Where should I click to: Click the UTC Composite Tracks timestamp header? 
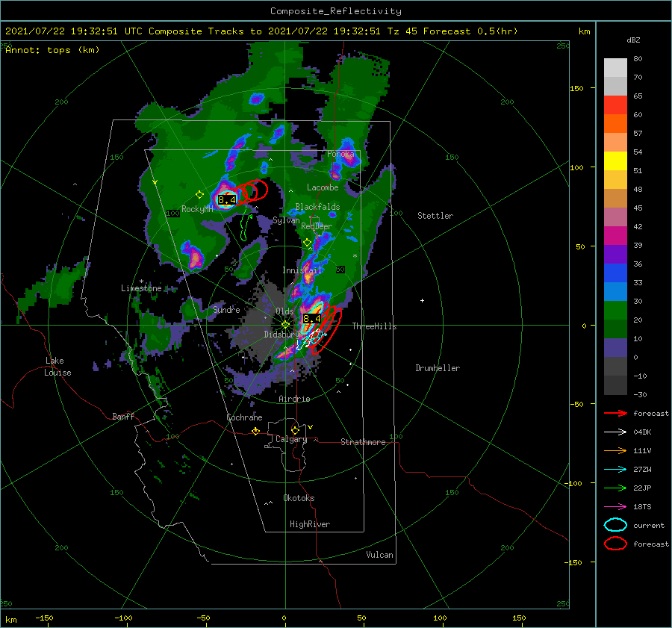click(261, 31)
